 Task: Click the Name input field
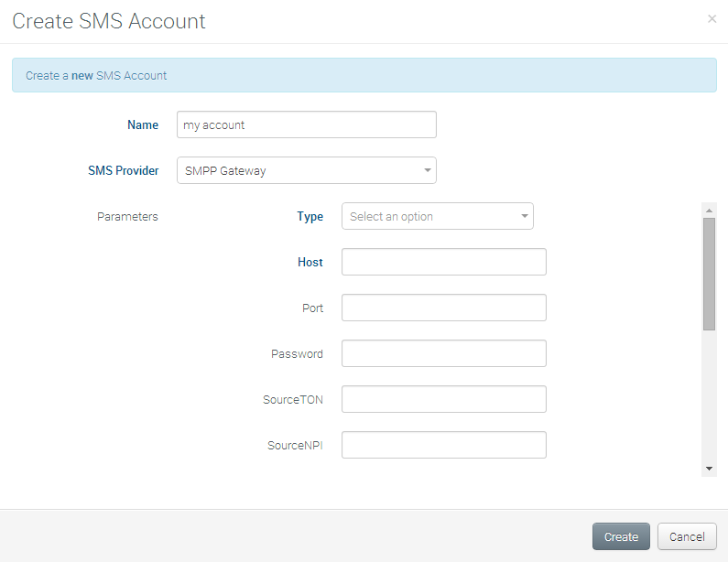pos(306,124)
